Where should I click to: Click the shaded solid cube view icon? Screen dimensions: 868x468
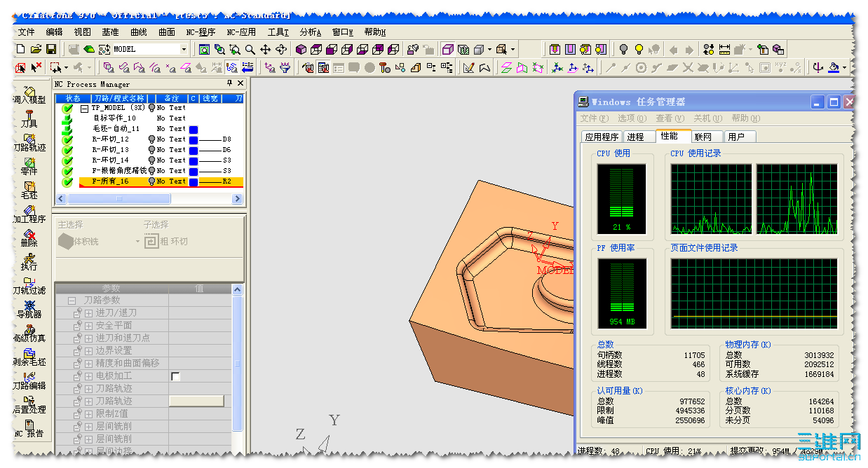(301, 49)
